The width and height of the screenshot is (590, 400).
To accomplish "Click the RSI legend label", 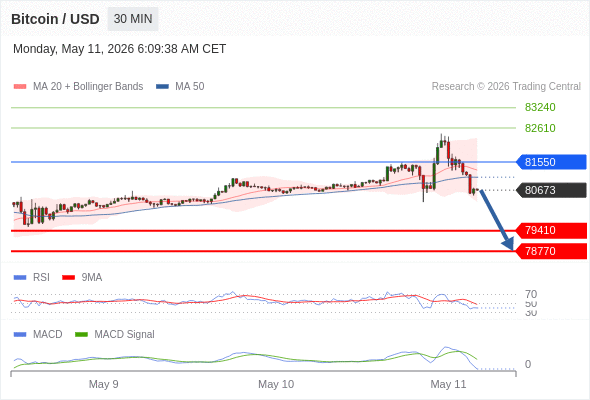I will (x=41, y=278).
